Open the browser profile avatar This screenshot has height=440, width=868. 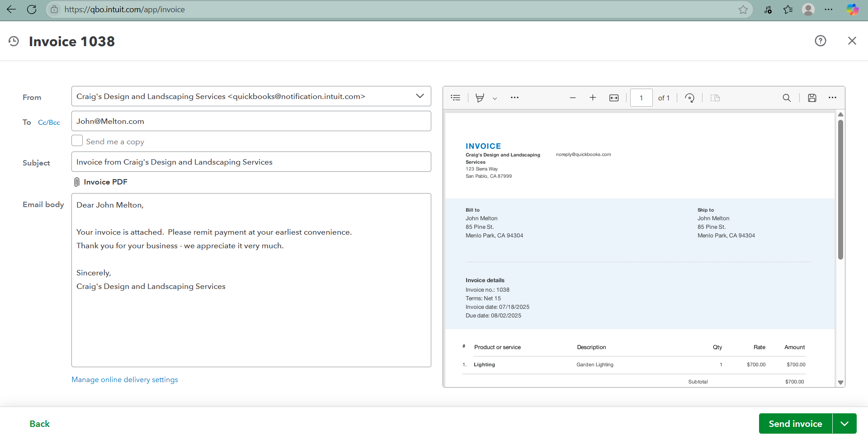(x=808, y=9)
